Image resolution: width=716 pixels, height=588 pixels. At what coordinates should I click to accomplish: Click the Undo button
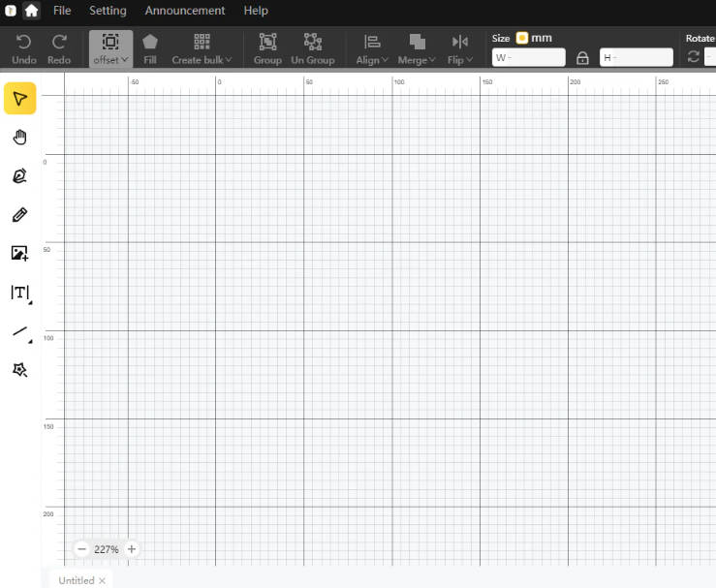[x=24, y=48]
